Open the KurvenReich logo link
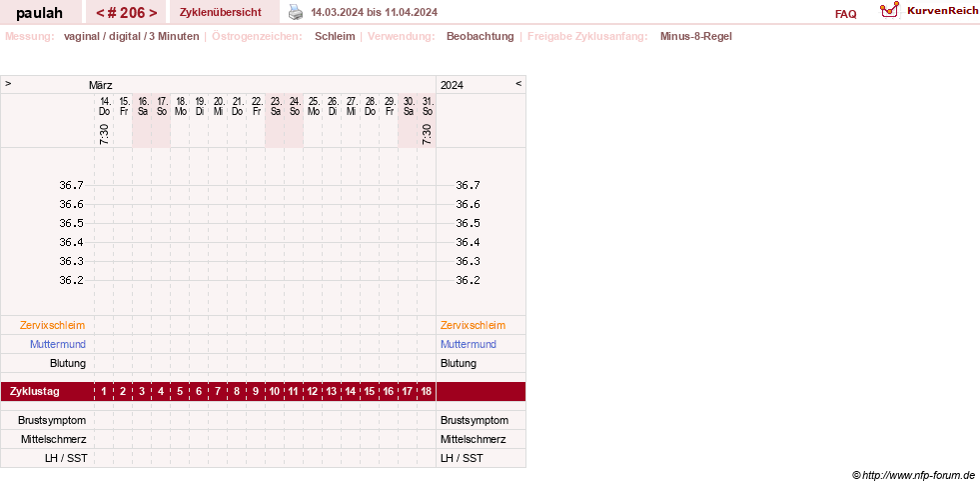The height and width of the screenshot is (487, 980). click(x=928, y=11)
